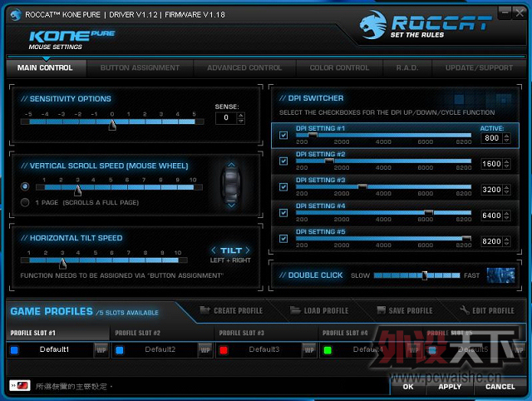Click the Create Profile button

(231, 310)
